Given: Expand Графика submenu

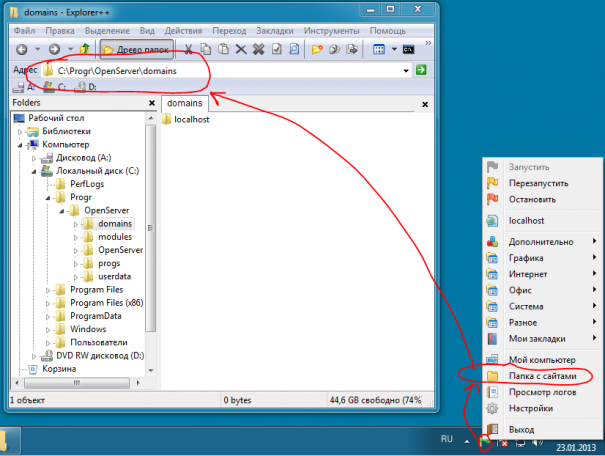Looking at the screenshot, I should point(526,258).
